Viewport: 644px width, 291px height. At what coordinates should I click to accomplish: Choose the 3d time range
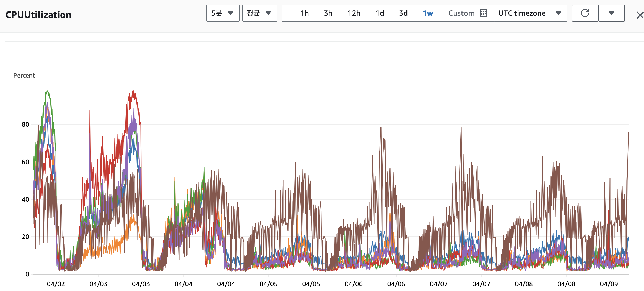(403, 13)
